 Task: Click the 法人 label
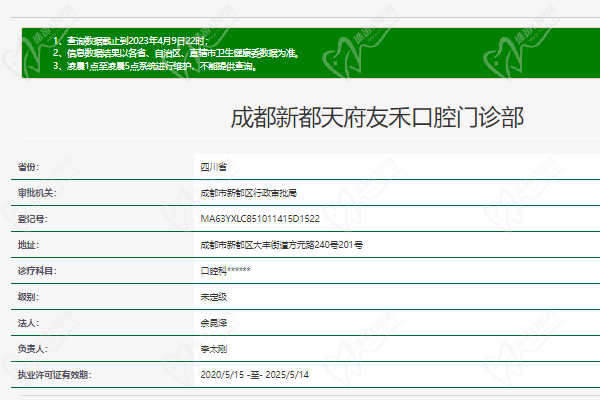28,323
